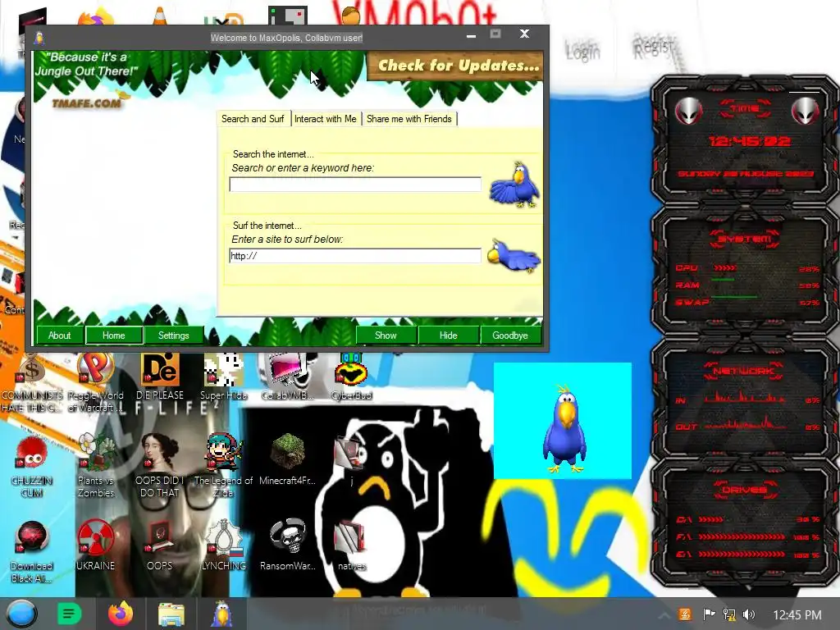
Task: Select the CHUZZIN CUM red fuzzball icon
Action: tap(31, 466)
